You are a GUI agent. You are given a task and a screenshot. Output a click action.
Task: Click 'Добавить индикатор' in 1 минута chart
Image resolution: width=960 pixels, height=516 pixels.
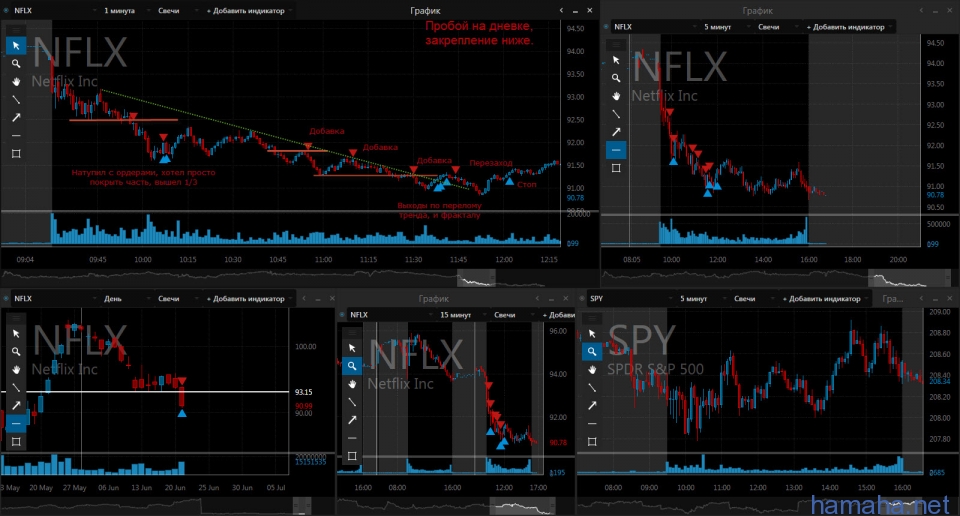(246, 10)
